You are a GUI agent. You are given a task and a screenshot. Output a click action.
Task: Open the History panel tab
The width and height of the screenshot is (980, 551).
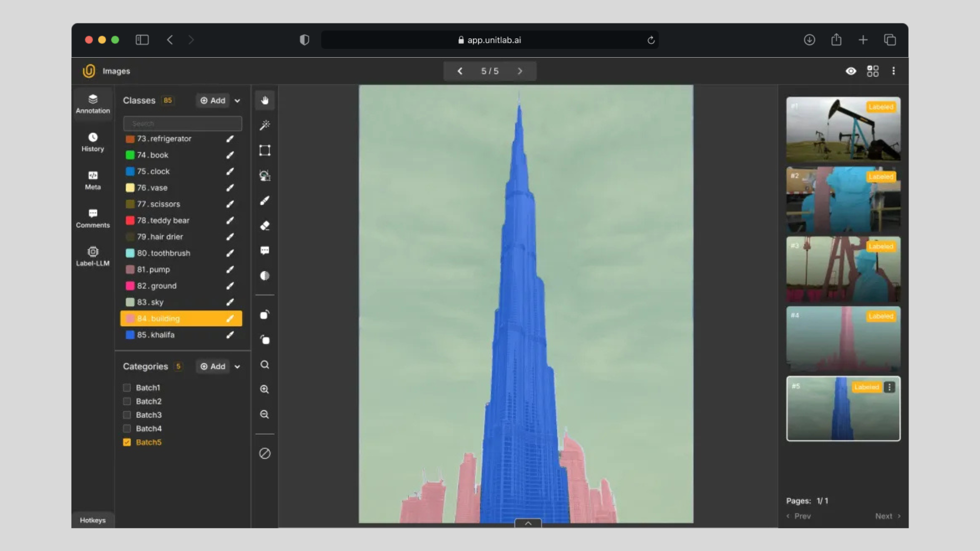point(93,142)
